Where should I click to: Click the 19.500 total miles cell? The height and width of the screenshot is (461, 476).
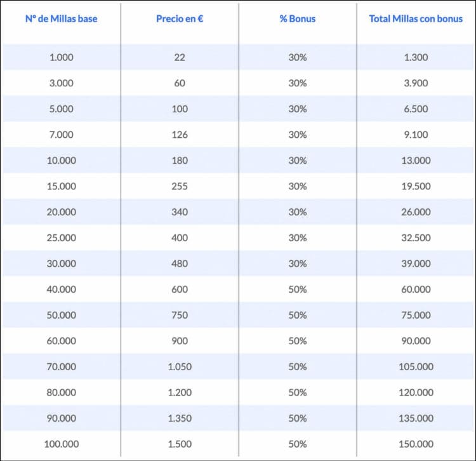416,186
